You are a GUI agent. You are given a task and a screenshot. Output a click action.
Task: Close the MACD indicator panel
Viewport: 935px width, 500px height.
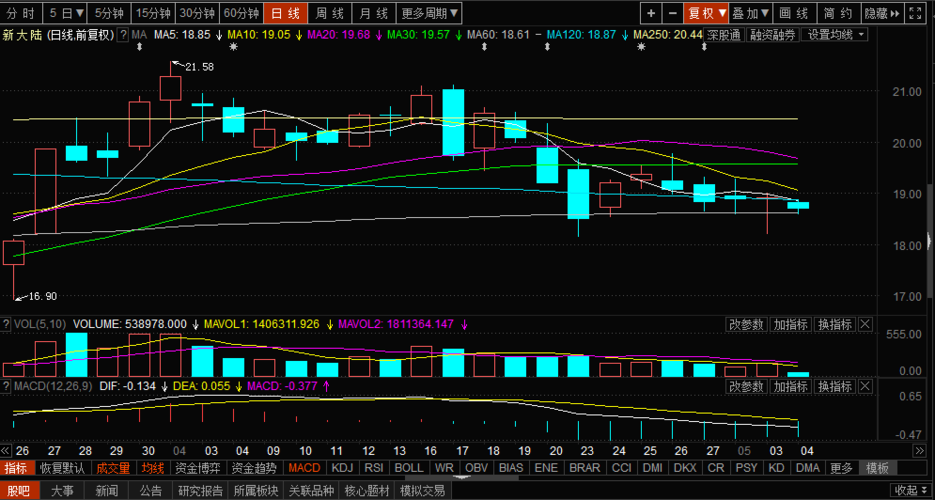(865, 386)
